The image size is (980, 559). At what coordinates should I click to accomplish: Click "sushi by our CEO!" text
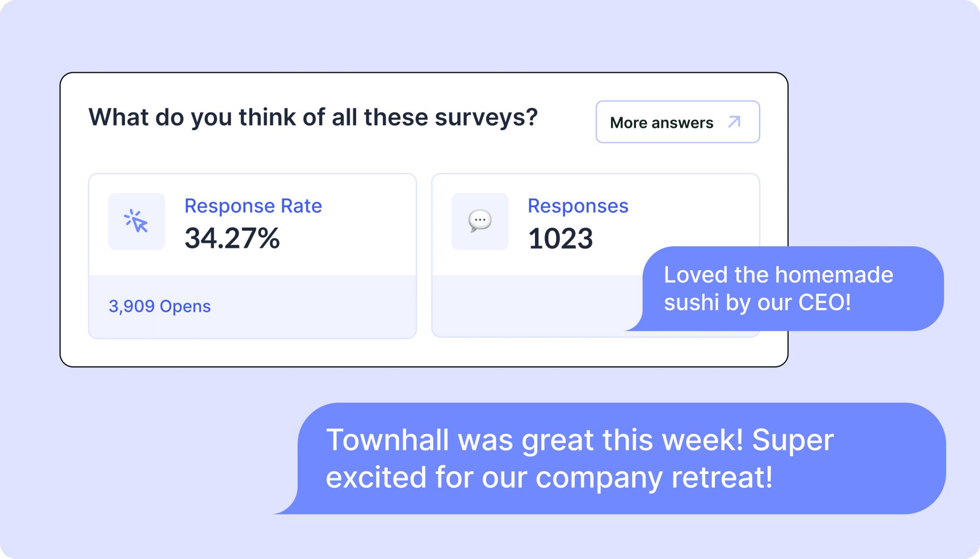click(757, 303)
